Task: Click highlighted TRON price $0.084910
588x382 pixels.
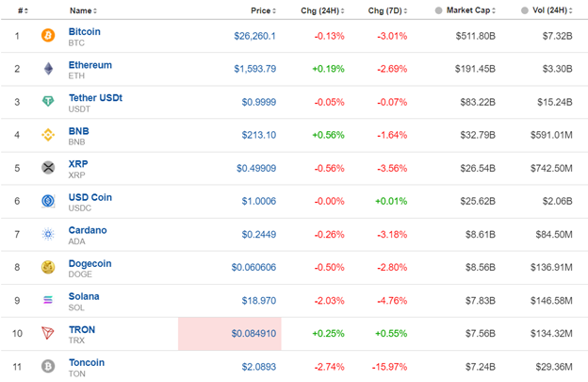Action: click(253, 334)
